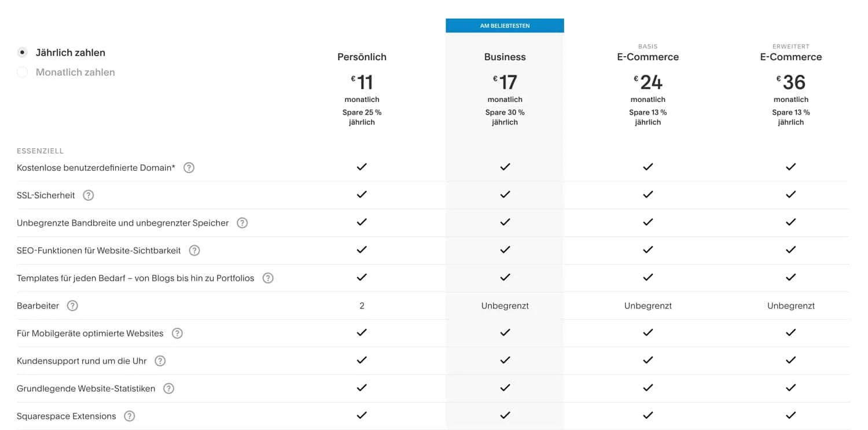868x430 pixels.
Task: Open tooltip for Kostenlose benutzerdefinierte Domain
Action: [x=189, y=167]
